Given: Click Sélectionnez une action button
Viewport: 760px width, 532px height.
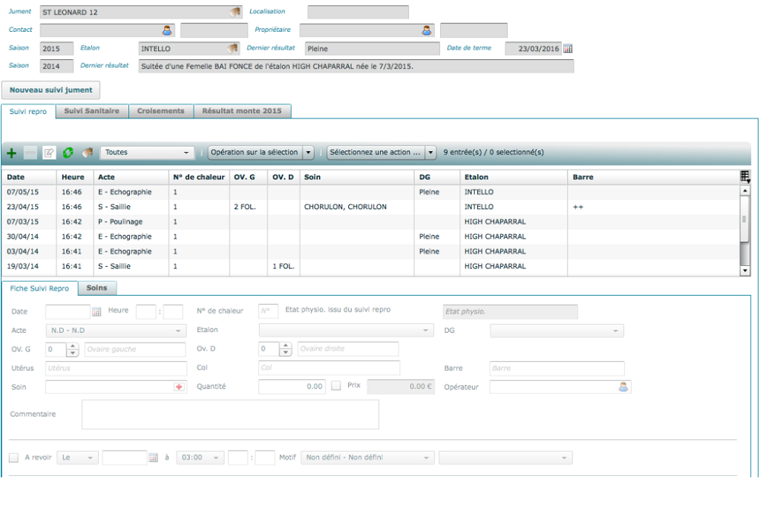Looking at the screenshot, I should [x=375, y=153].
